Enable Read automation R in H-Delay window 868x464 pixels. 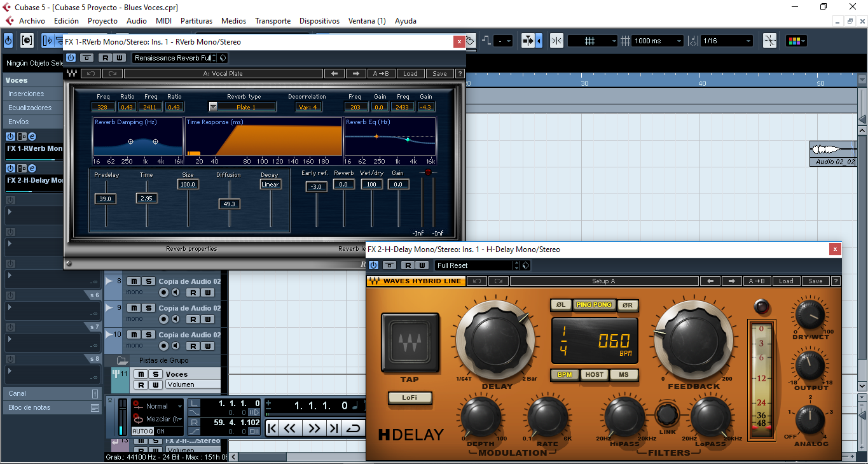click(408, 265)
